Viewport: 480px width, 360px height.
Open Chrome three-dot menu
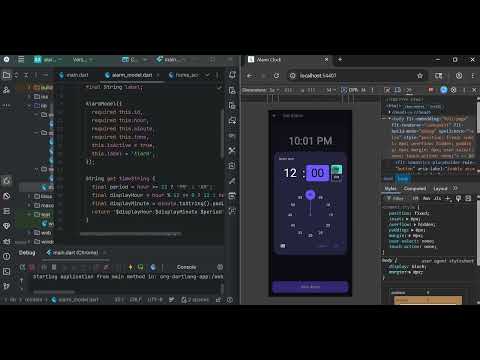[x=473, y=76]
